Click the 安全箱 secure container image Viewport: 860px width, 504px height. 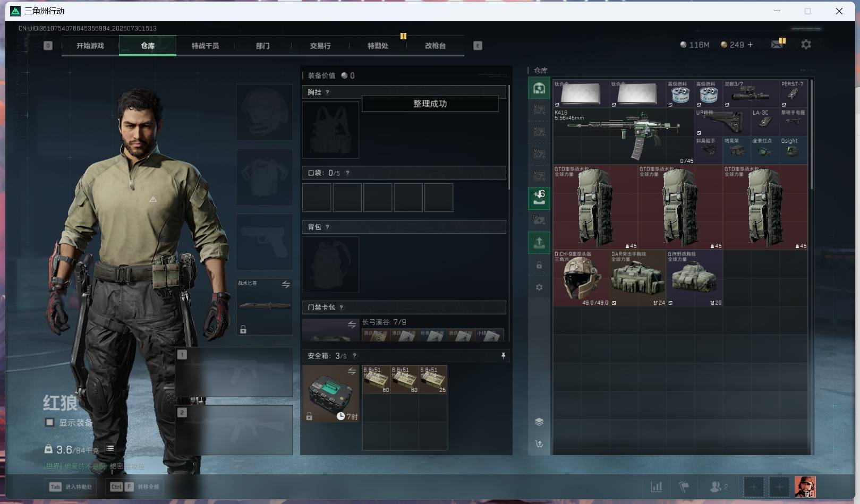tap(330, 394)
